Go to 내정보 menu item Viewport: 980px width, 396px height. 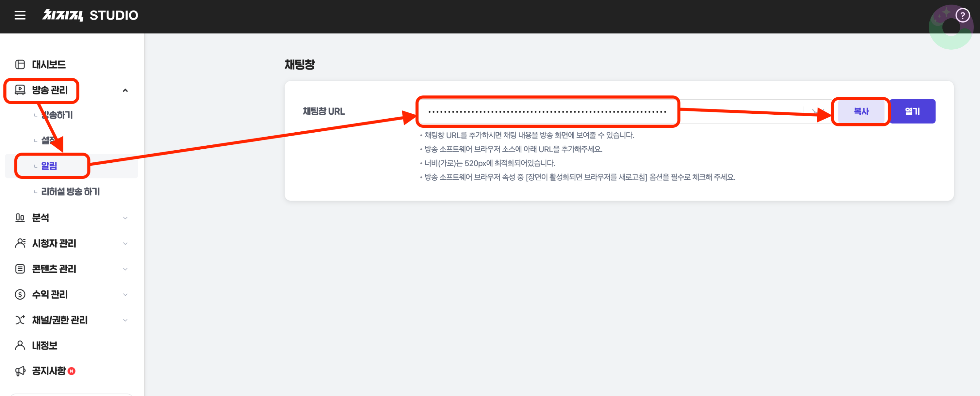pos(44,345)
